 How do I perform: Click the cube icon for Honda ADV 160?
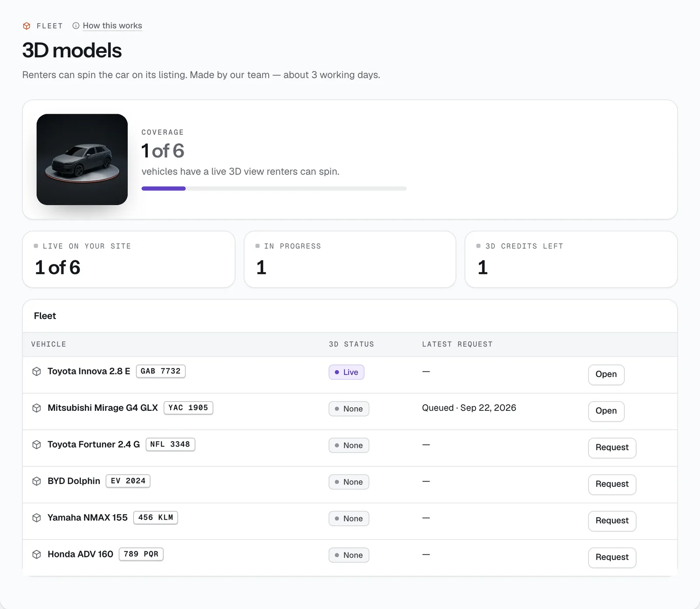(37, 554)
